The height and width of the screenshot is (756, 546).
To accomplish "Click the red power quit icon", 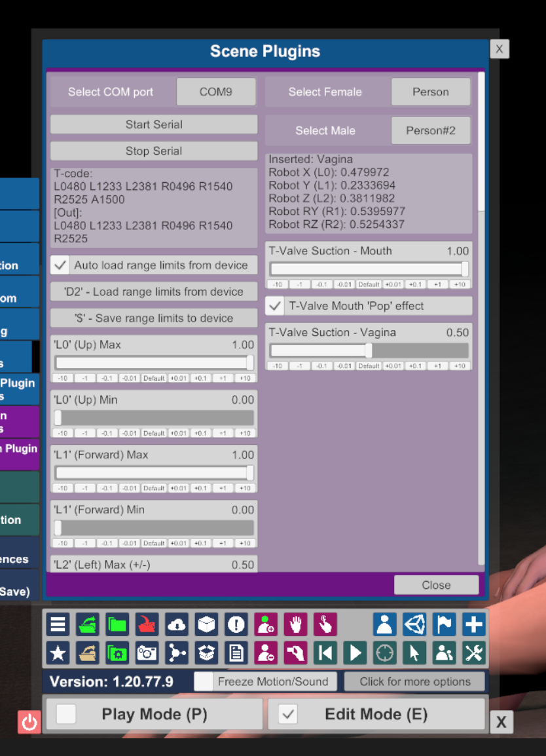I will click(x=29, y=722).
